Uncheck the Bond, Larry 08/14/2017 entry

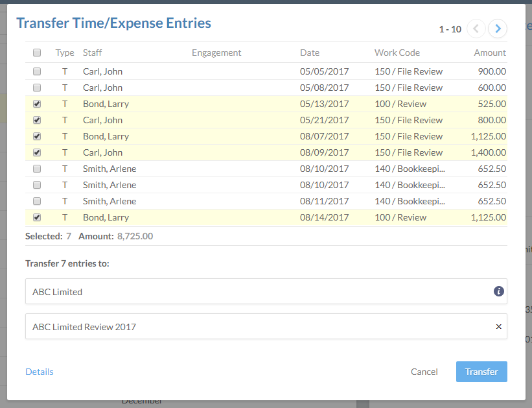point(37,217)
